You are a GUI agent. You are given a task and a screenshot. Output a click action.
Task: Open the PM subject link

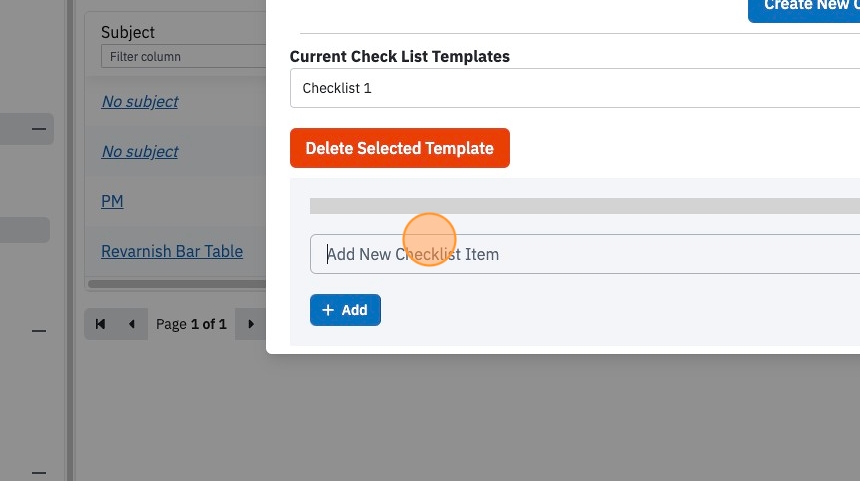112,201
